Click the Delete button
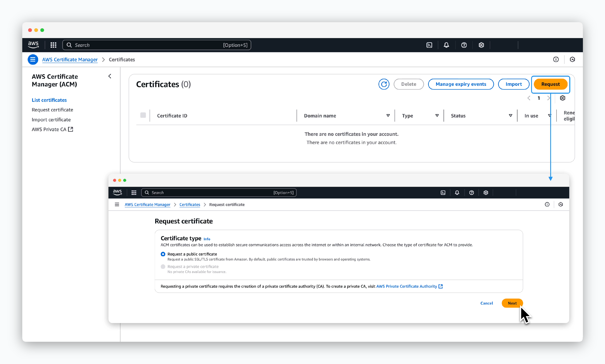Screen dimensions: 605x364 coord(408,84)
